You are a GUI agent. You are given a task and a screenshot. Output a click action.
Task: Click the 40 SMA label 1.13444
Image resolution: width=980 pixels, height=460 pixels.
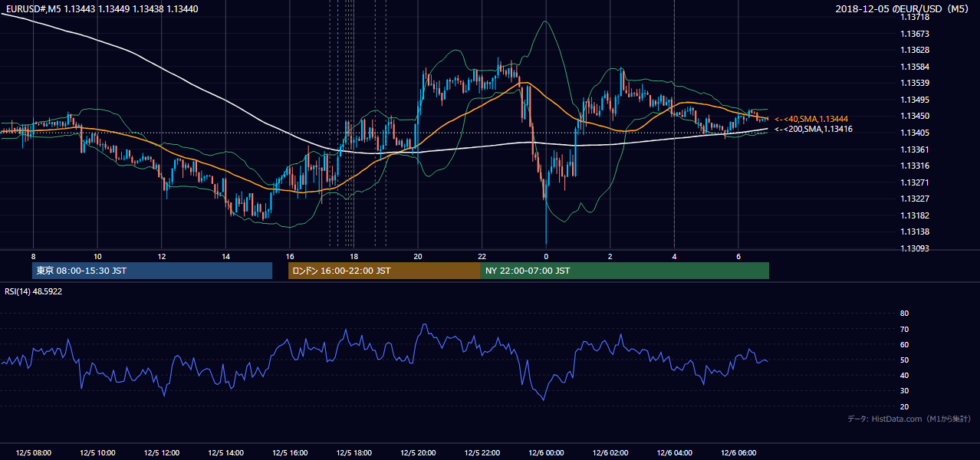(x=811, y=119)
